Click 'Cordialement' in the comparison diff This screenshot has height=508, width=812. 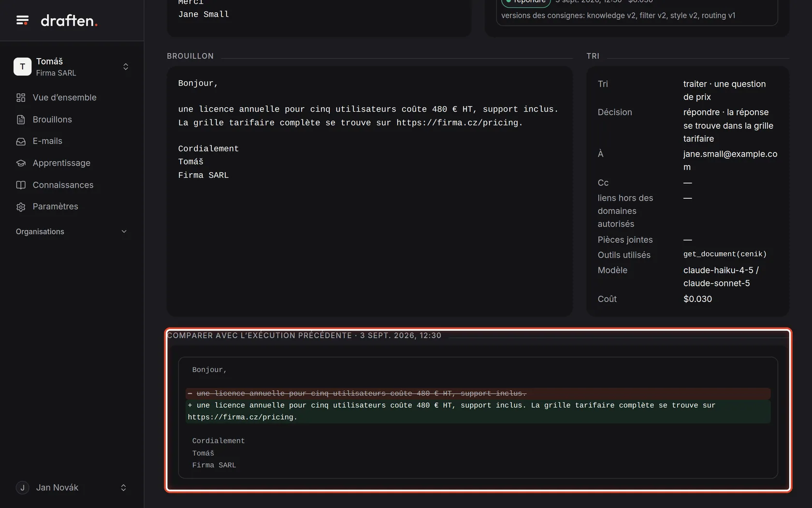[218, 441]
